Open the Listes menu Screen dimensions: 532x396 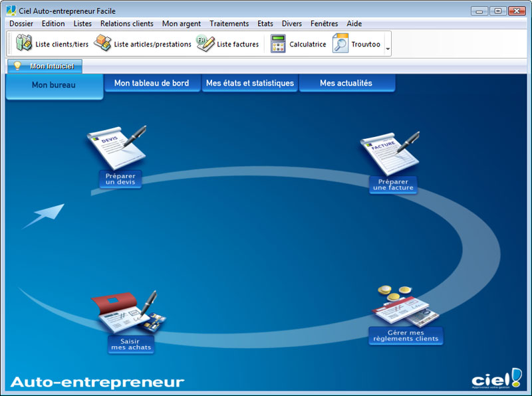[82, 24]
